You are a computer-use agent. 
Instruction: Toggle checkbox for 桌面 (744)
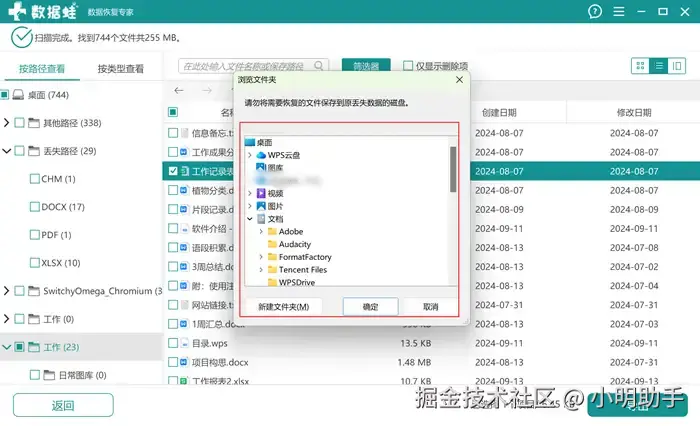pyautogui.click(x=4, y=95)
